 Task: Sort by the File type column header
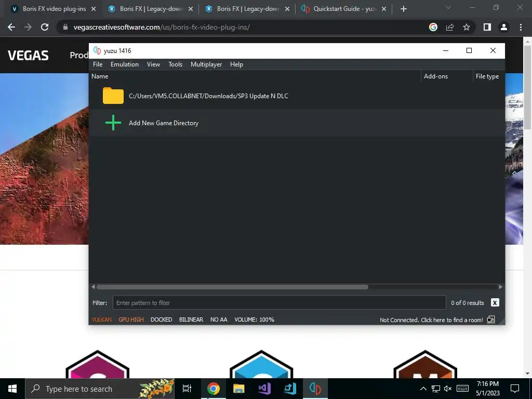point(487,76)
